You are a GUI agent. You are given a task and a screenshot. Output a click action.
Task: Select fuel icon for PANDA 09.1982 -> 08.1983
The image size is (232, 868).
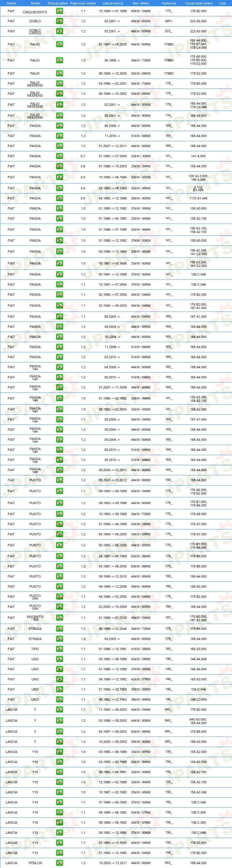pyautogui.click(x=60, y=188)
